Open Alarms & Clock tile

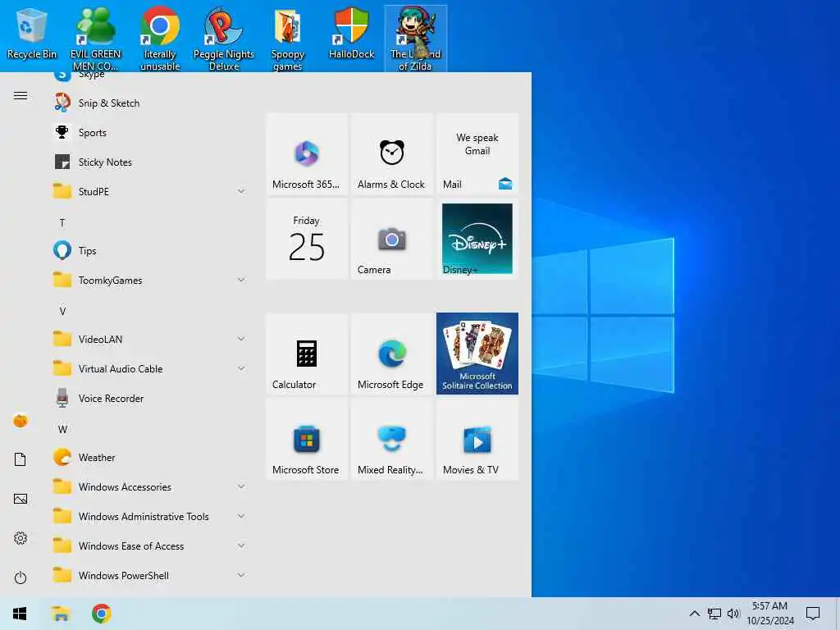[x=391, y=153]
